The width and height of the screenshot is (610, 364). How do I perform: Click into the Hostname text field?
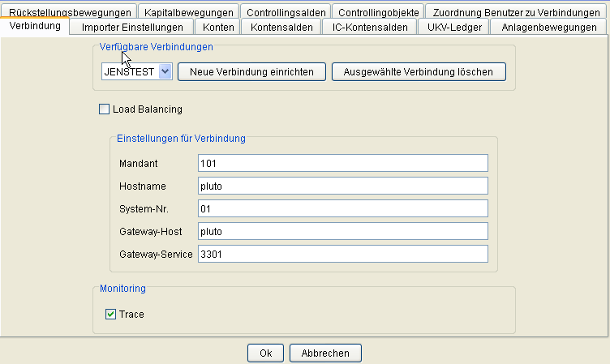coord(343,186)
